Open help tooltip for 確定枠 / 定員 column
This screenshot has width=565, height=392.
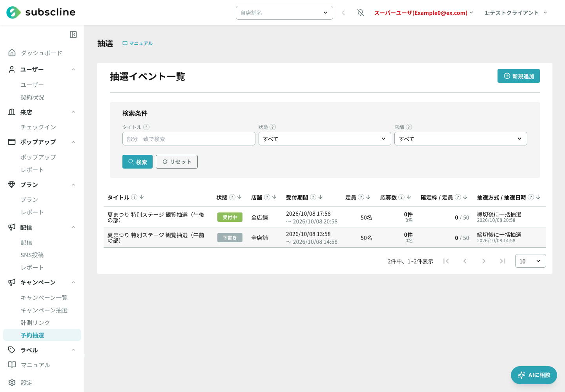pyautogui.click(x=458, y=197)
